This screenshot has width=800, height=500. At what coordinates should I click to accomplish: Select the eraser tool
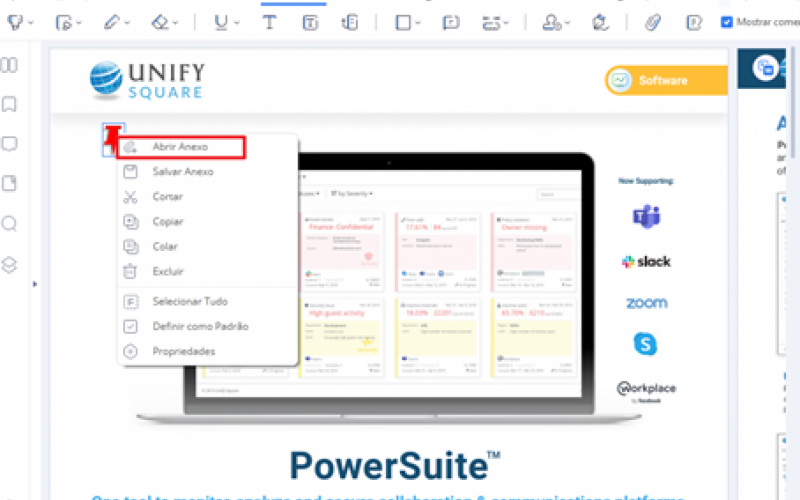pyautogui.click(x=160, y=22)
